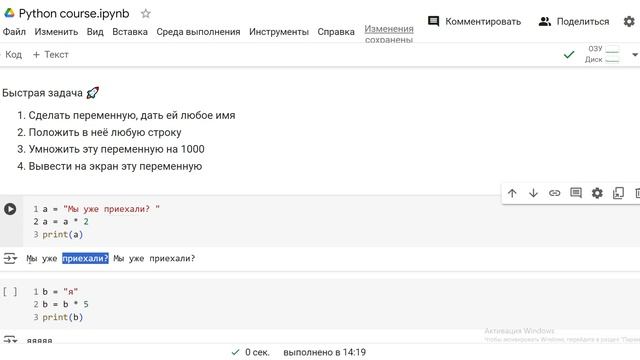Click the Изменения сохранены link

(389, 34)
